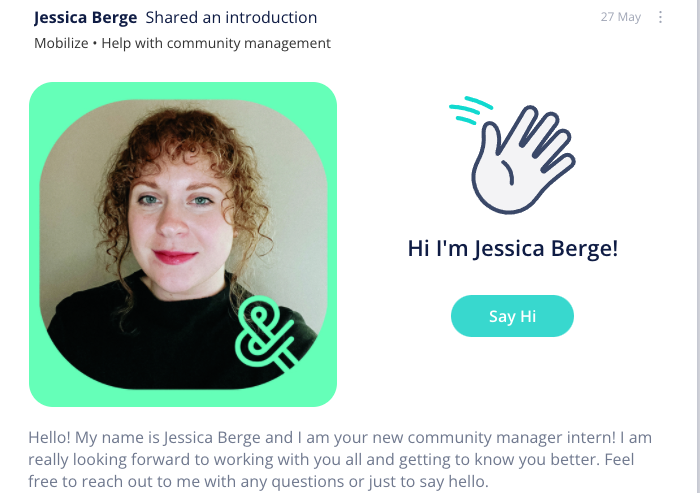Click the text line starting really looking forward
The image size is (700, 493).
click(x=331, y=460)
